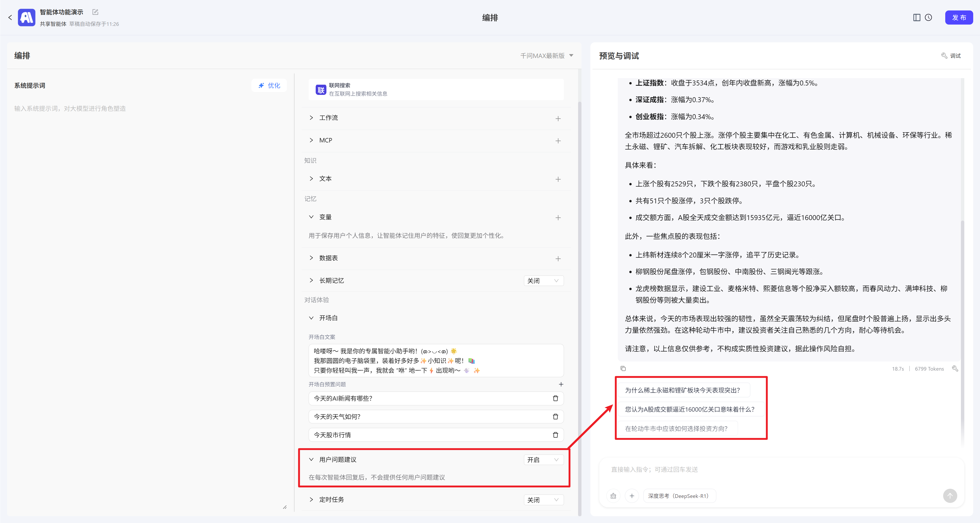980x523 pixels.
Task: Click the plus attachment icon in the chat input
Action: (x=632, y=496)
